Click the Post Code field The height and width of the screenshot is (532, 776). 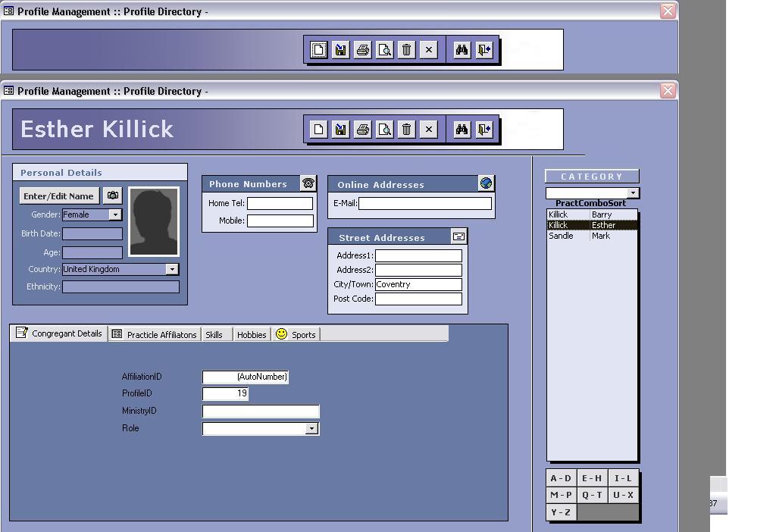click(418, 299)
